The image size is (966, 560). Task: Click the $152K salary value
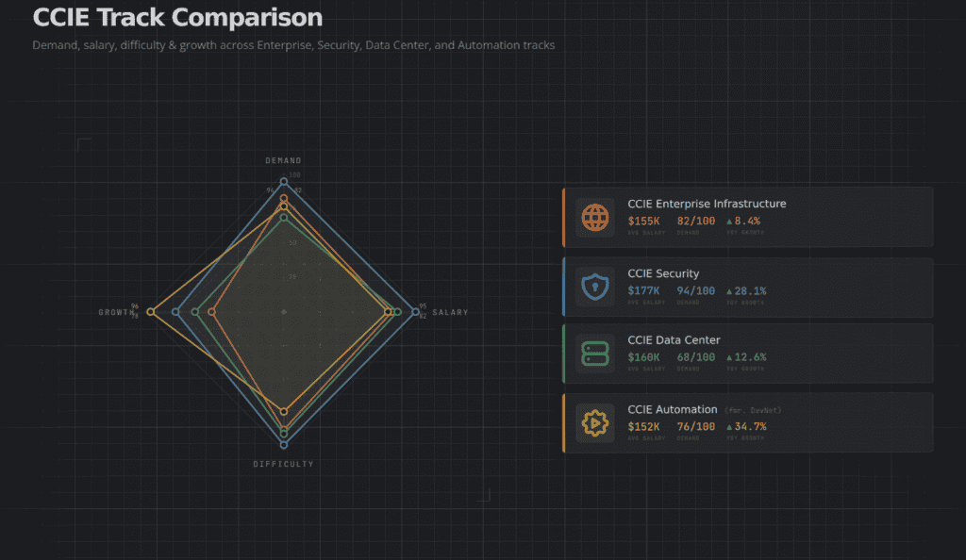[643, 426]
